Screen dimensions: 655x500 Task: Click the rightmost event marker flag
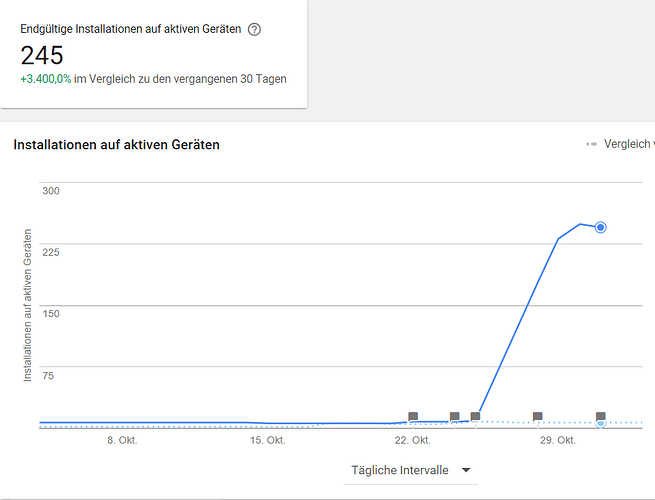point(601,416)
